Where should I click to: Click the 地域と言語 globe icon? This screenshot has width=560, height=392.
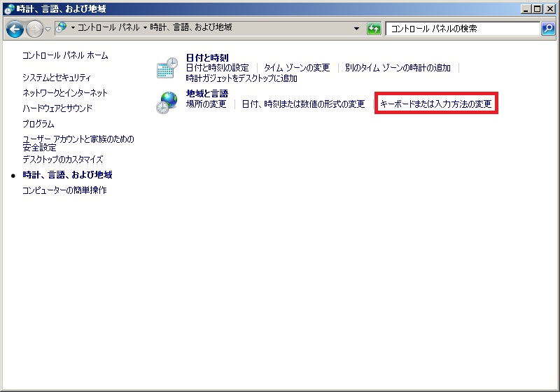167,102
